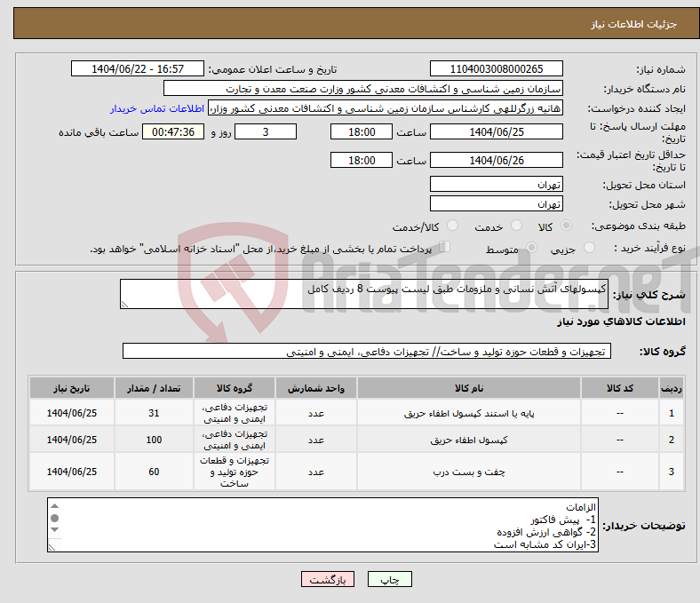Click the اطلاعات کالاهای مورد نیاز heading
This screenshot has height=603, width=700.
(x=621, y=321)
